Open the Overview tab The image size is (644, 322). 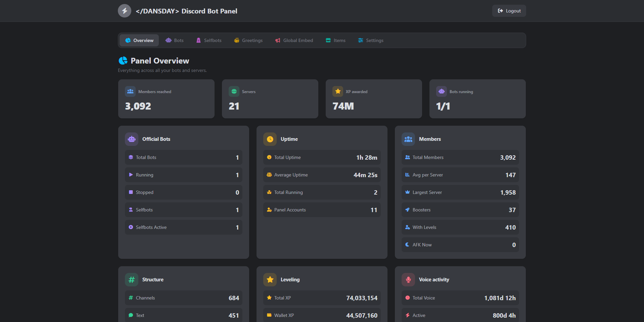click(139, 40)
